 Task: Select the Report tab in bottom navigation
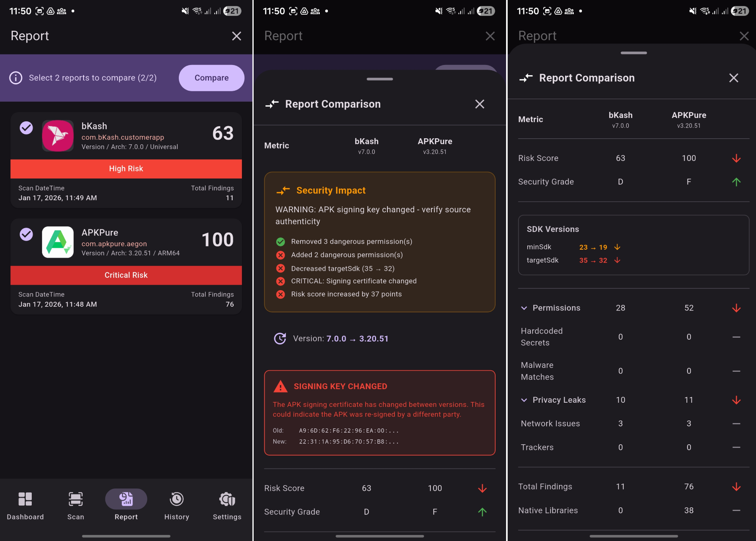pos(126,506)
